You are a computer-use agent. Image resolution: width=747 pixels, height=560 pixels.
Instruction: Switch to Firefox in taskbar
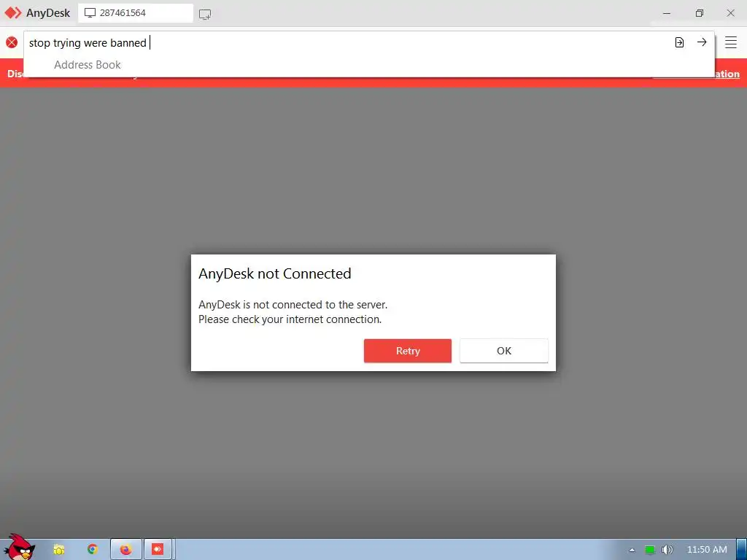(x=126, y=550)
